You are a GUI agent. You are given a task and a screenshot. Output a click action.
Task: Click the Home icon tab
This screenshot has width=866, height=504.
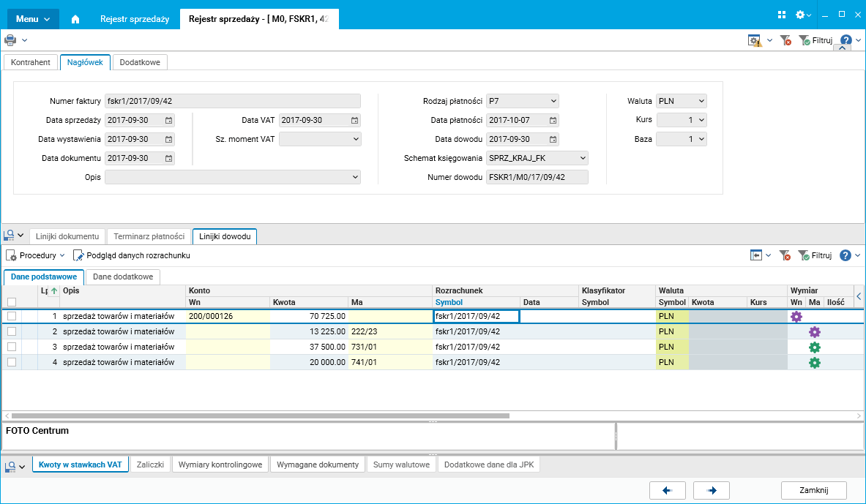coord(75,20)
